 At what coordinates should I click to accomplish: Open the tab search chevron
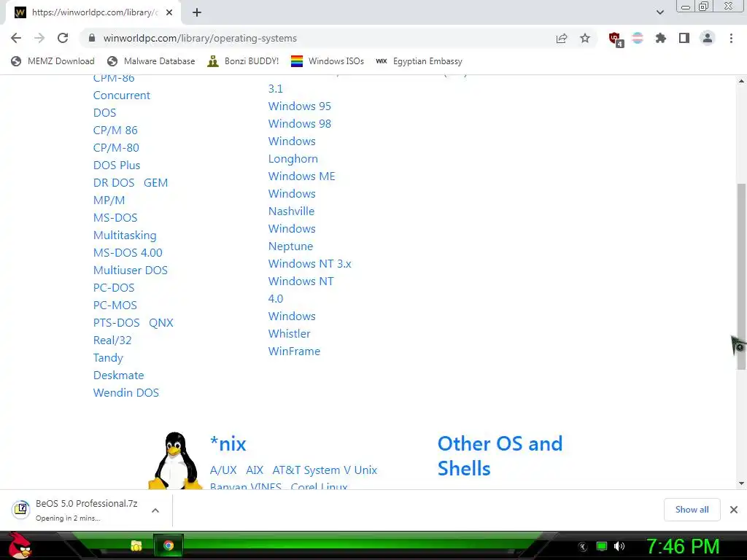(x=659, y=12)
